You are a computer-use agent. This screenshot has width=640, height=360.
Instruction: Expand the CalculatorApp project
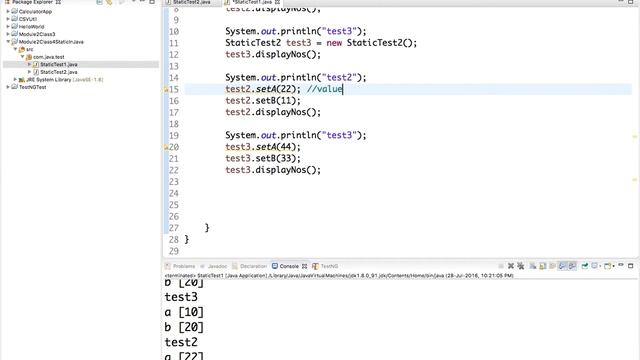(x=8, y=11)
